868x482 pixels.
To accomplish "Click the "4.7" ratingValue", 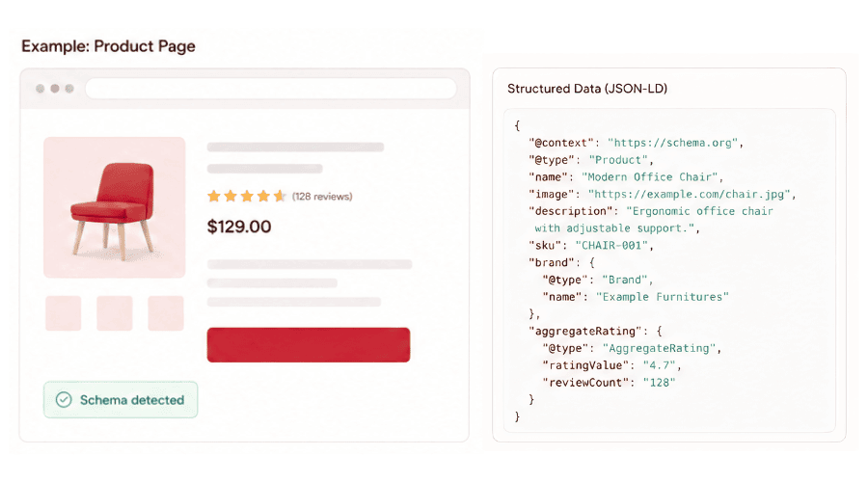I will coord(659,365).
